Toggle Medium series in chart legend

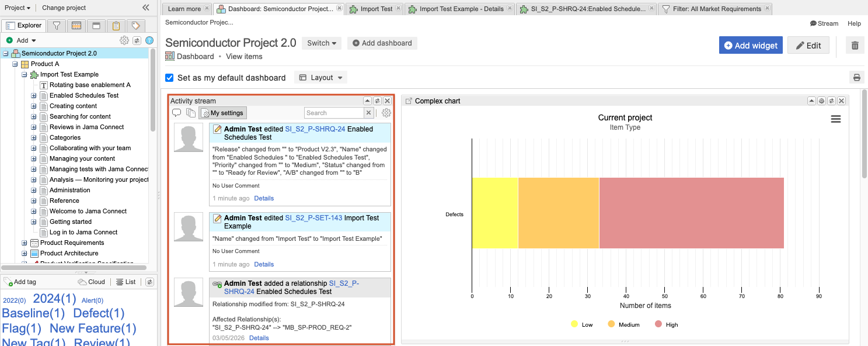click(x=623, y=324)
